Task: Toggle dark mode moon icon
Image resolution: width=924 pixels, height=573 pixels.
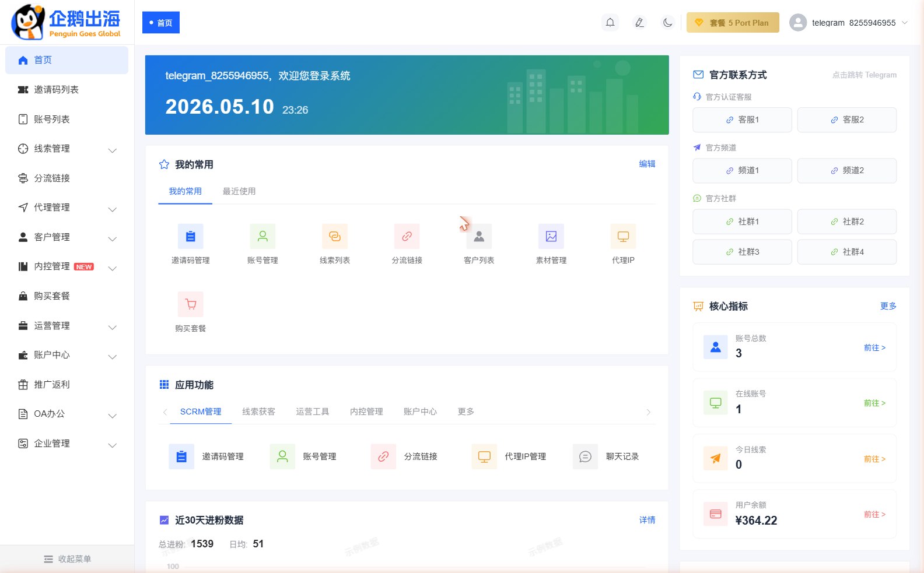Action: [x=668, y=23]
